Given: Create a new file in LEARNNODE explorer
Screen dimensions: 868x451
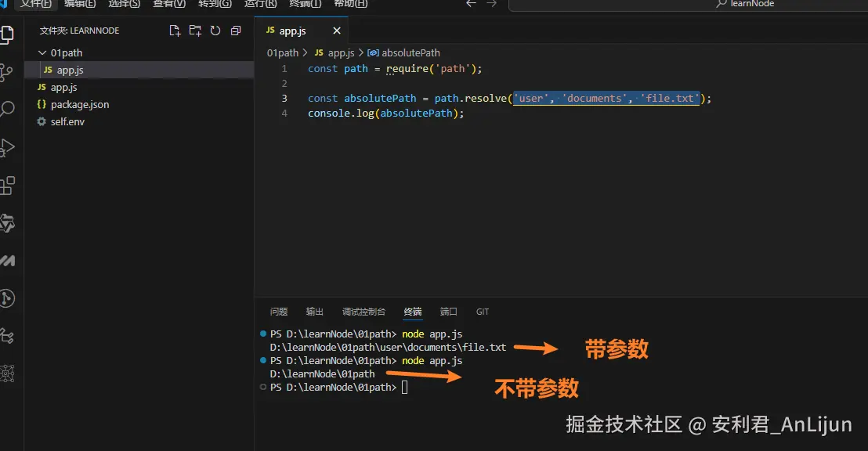Looking at the screenshot, I should 175,31.
